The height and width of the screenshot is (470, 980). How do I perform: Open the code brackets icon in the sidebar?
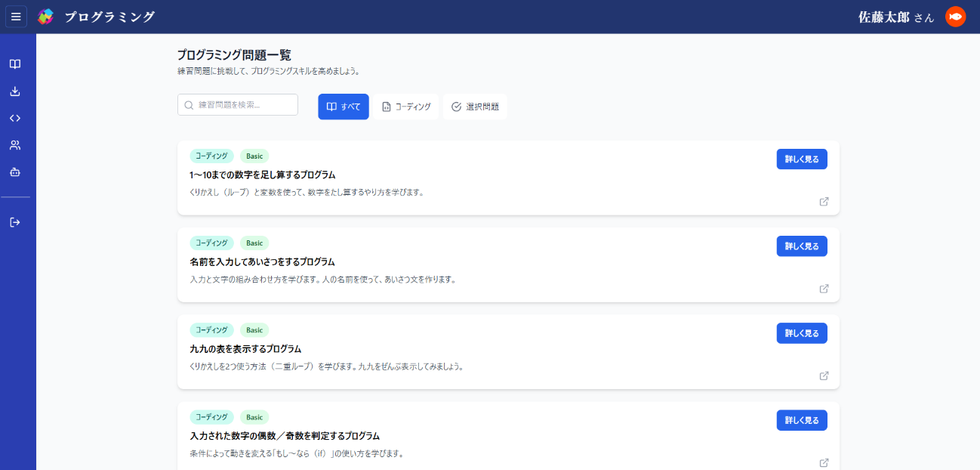pos(15,118)
